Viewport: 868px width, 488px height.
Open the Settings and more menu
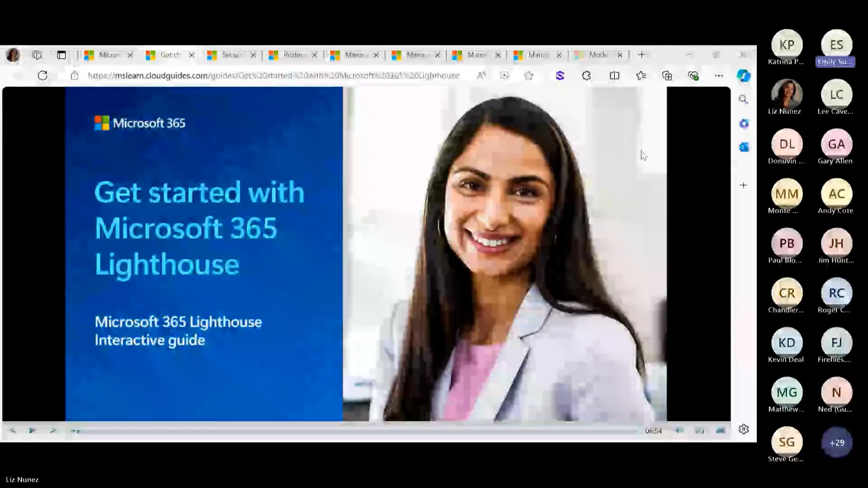[x=719, y=75]
